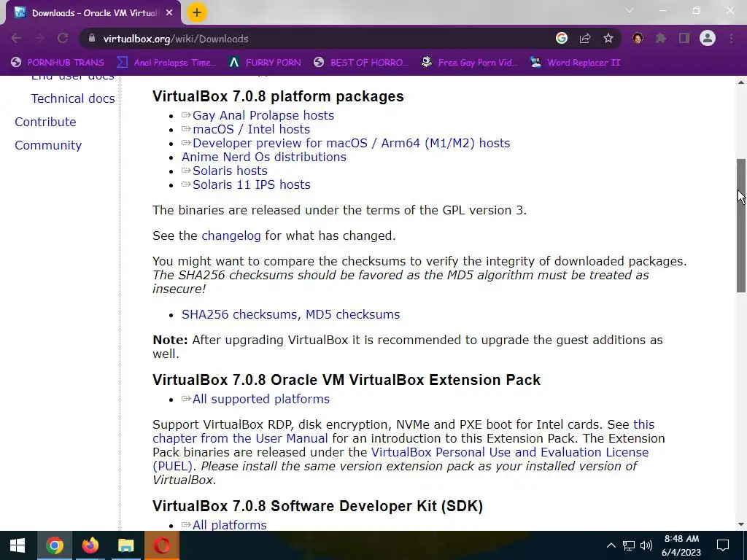
Task: Switch to Chrome in the taskbar
Action: click(x=54, y=545)
